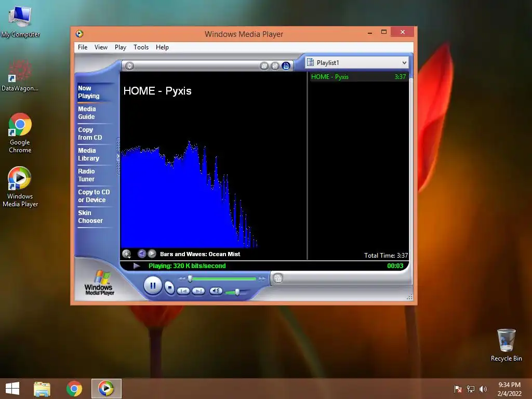The image size is (532, 399).
Task: Click the Playing: 320 K bits/second status
Action: 187,265
